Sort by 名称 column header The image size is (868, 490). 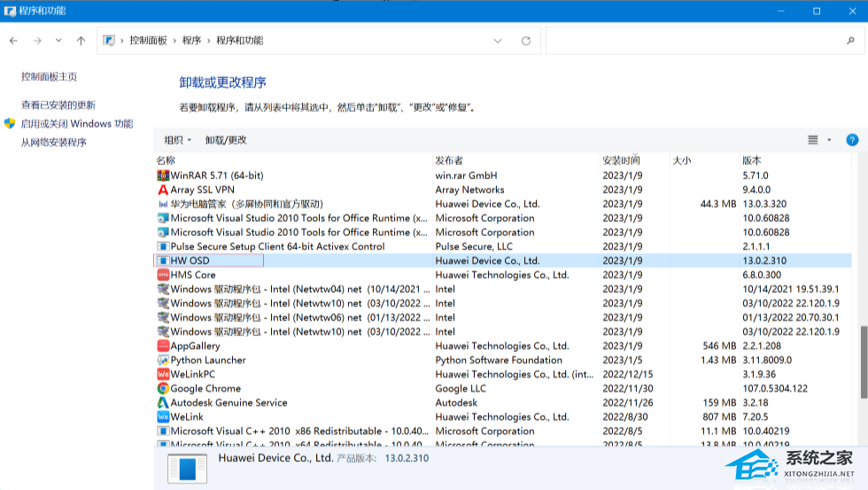[166, 160]
